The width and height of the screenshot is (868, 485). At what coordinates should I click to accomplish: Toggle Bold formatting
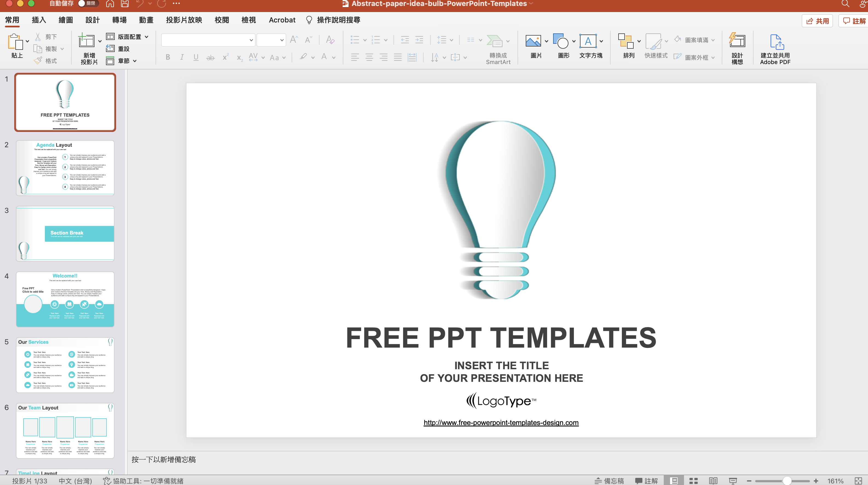[x=168, y=57]
